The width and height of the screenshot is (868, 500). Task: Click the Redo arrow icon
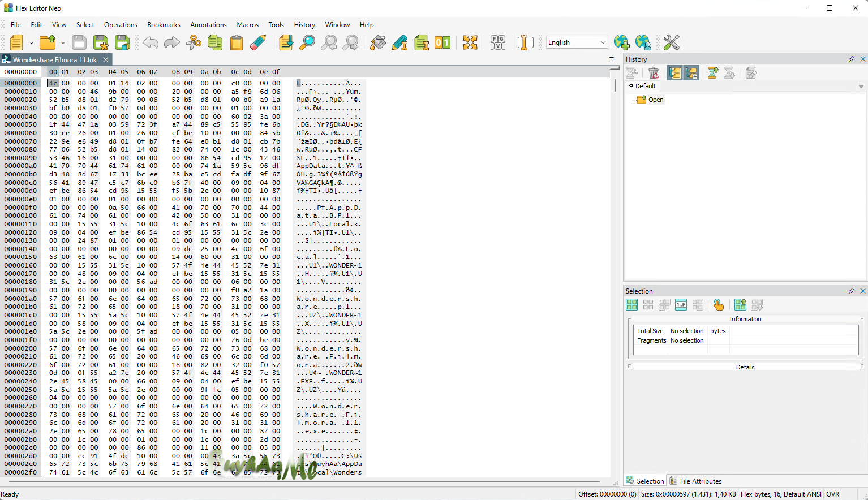172,42
